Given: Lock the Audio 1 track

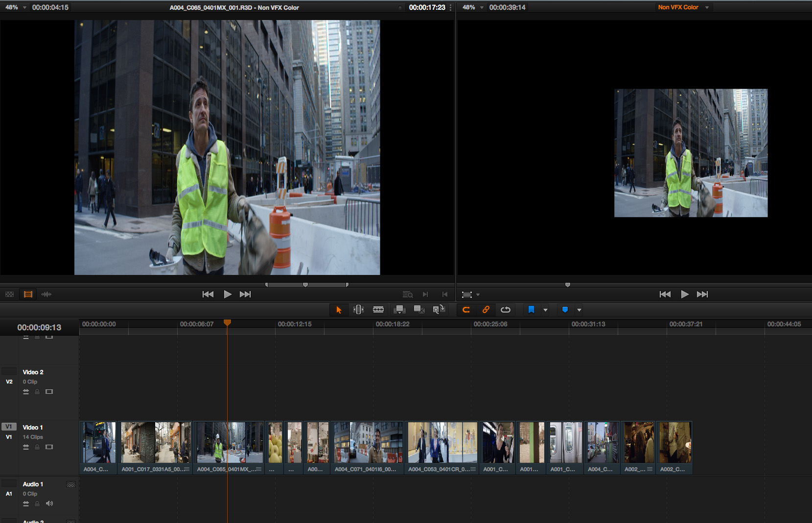Looking at the screenshot, I should (x=37, y=503).
